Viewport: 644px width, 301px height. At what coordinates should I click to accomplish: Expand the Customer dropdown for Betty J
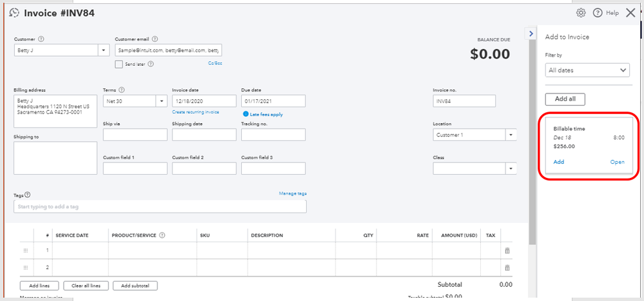coord(104,50)
